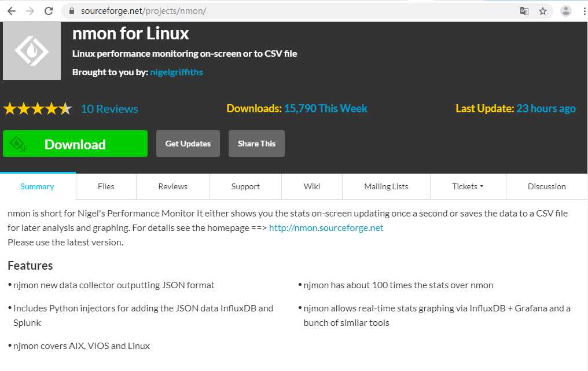Switch to the Files tab
588x371 pixels.
coord(106,186)
